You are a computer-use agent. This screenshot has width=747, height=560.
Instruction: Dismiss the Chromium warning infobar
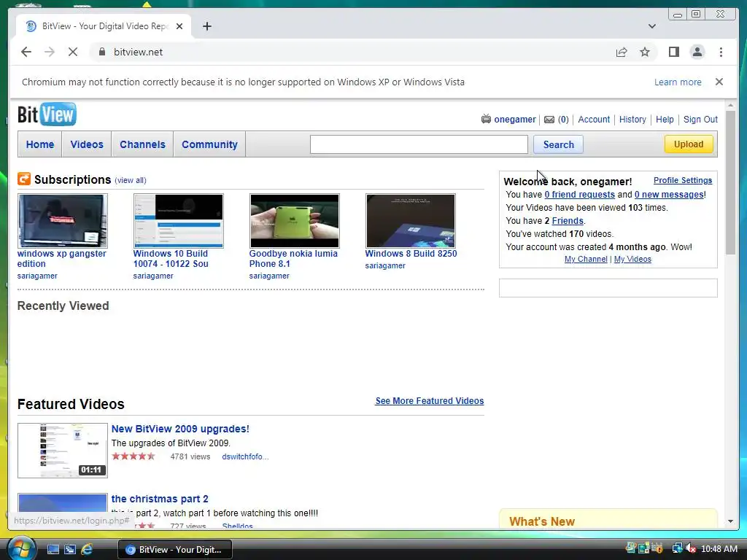pos(719,82)
